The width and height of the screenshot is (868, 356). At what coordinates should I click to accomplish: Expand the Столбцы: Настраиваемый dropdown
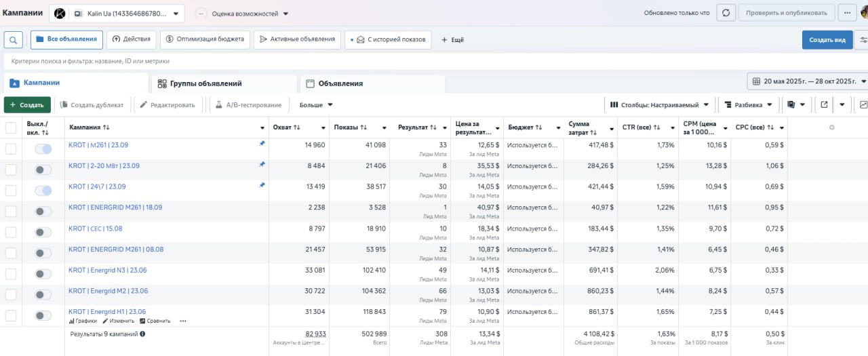pos(659,105)
